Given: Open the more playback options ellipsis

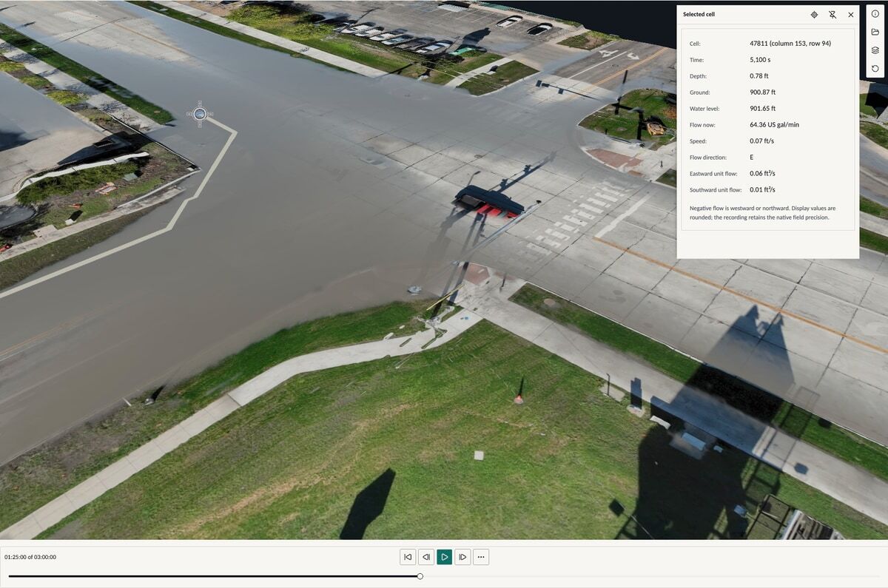Looking at the screenshot, I should (481, 557).
